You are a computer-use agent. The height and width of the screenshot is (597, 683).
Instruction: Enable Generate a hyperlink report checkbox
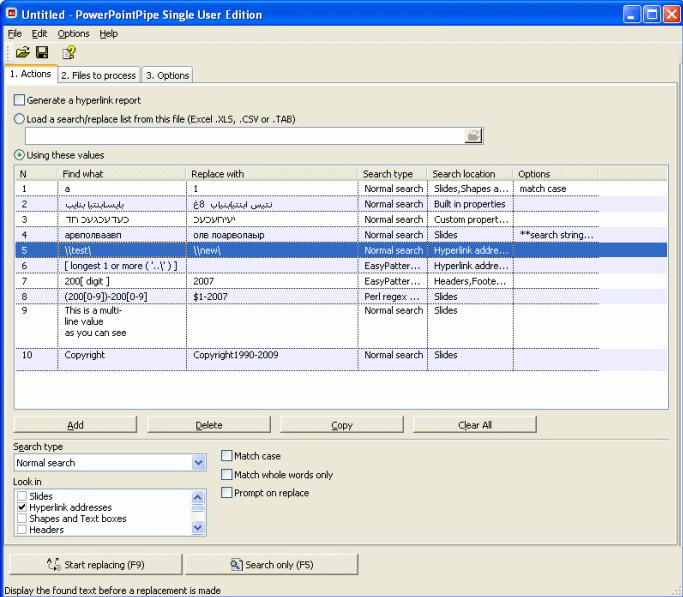(19, 100)
